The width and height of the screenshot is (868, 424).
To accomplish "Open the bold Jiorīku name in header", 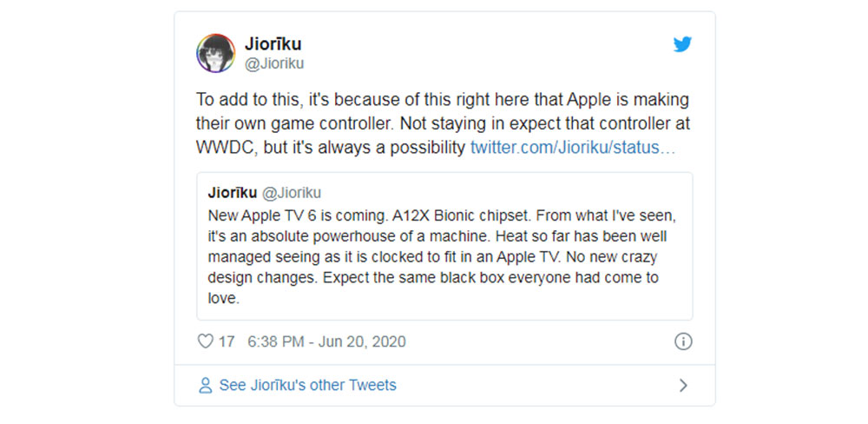I will tap(273, 44).
